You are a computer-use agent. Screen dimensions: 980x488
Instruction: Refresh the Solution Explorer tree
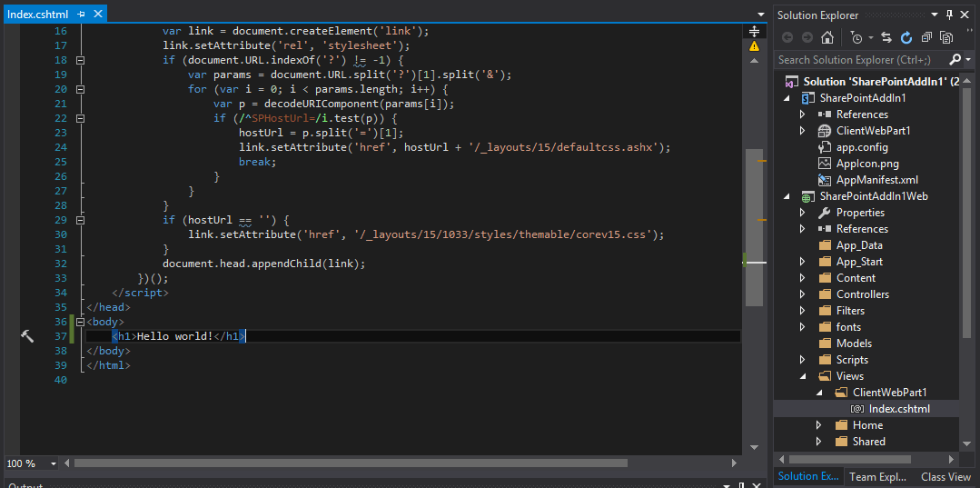[906, 37]
